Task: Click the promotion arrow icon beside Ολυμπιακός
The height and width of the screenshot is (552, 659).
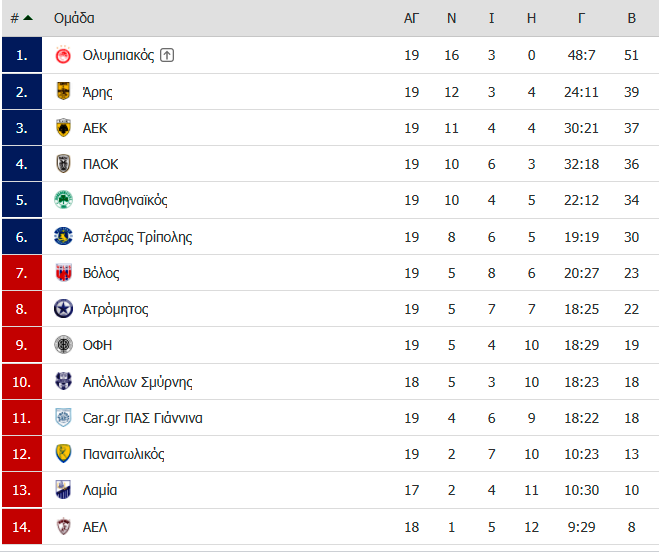Action: tap(167, 55)
